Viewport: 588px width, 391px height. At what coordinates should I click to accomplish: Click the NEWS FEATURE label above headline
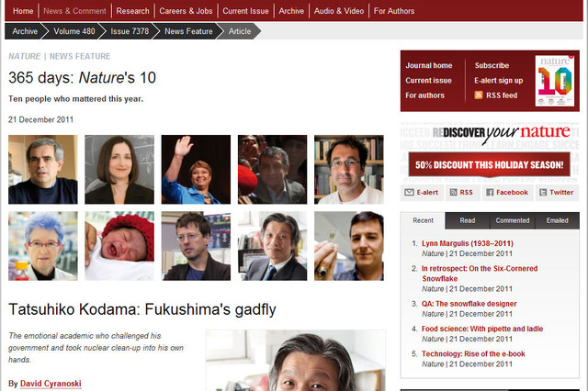click(x=80, y=56)
